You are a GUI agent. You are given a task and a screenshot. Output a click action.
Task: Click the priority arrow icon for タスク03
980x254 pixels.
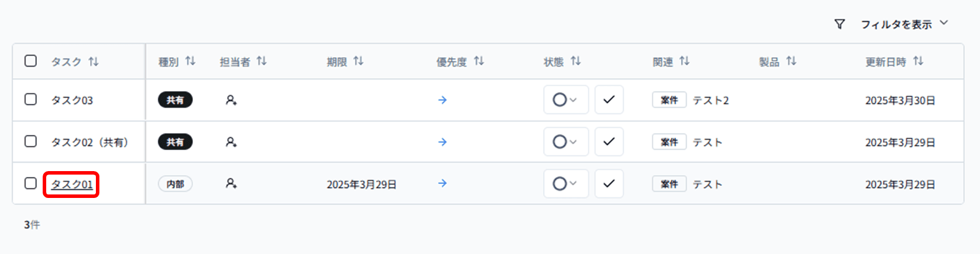(443, 100)
